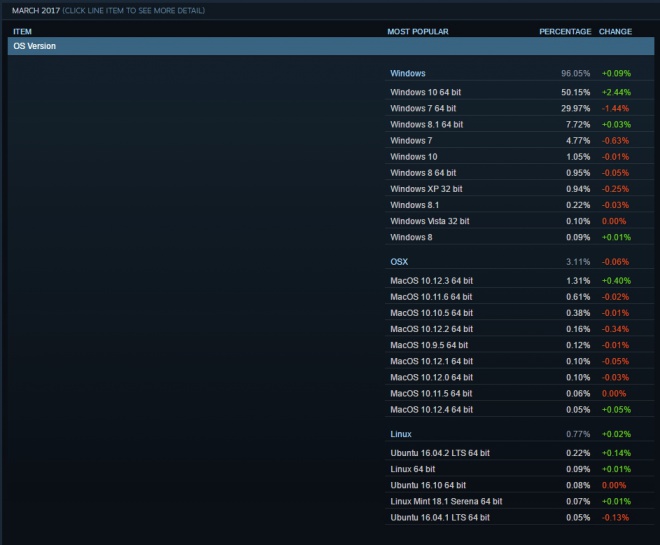The height and width of the screenshot is (545, 660).
Task: Select MacOS 10.12.1 64 bit row
Action: coord(519,361)
